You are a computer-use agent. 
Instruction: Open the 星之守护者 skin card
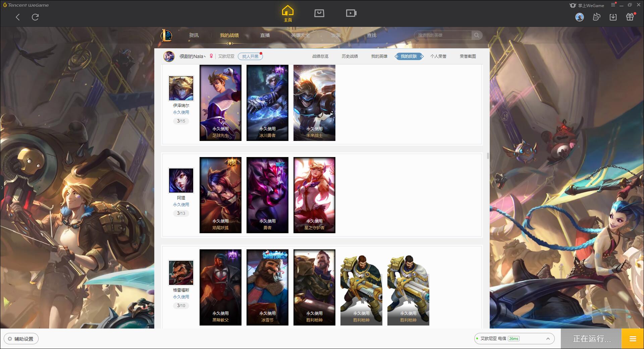314,195
